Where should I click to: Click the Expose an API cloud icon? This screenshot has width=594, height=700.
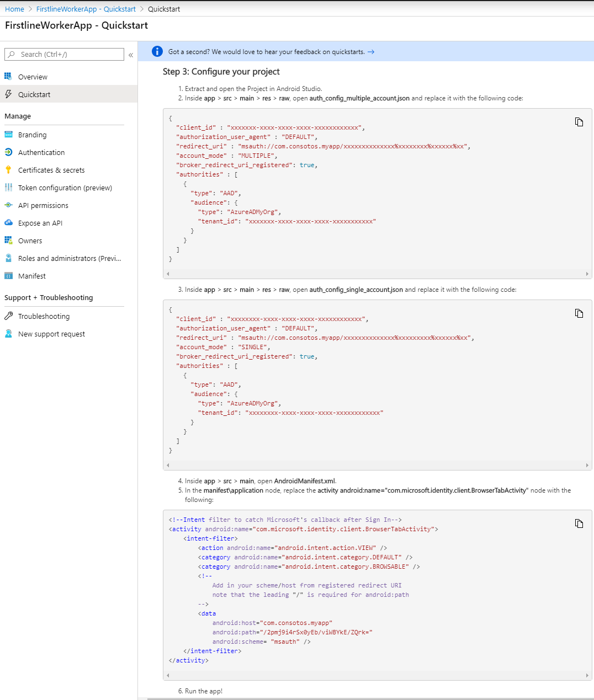point(8,223)
